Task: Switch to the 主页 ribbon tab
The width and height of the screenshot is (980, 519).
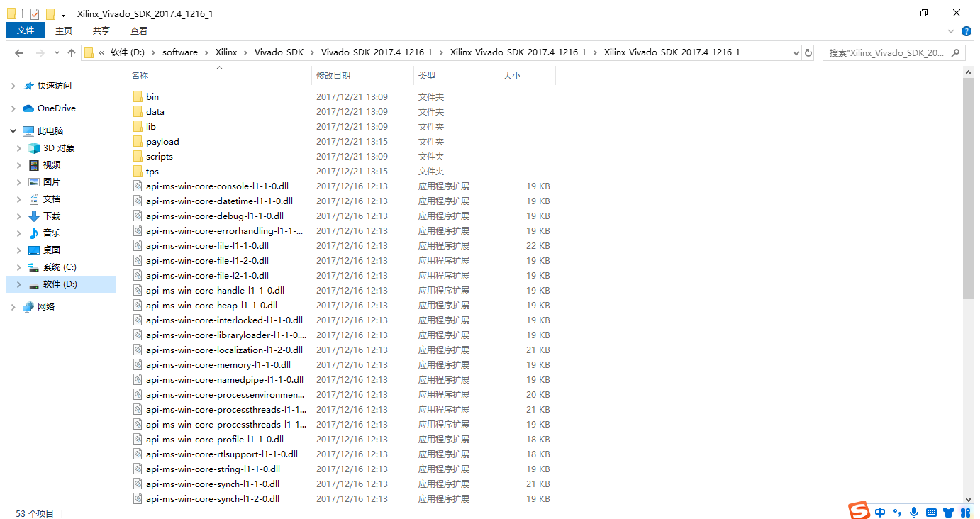Action: (x=64, y=30)
